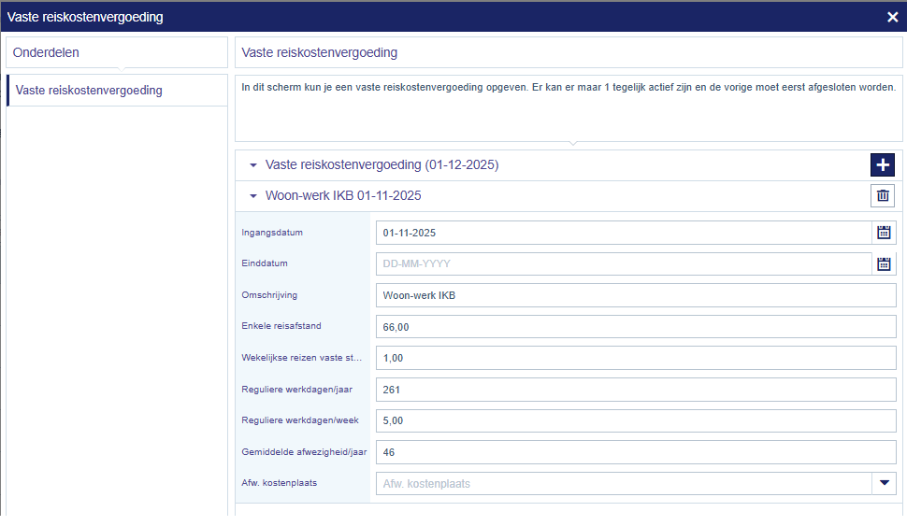Click the Woon-werk IKB 01-11-2025 header title
Screen dimensions: 907x516
343,196
